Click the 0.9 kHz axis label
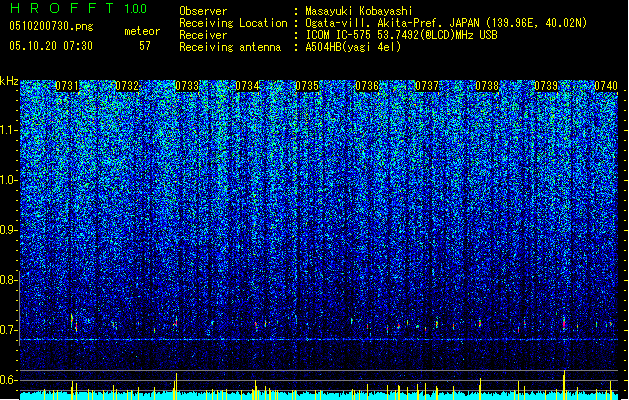The image size is (629, 400). tap(8, 230)
